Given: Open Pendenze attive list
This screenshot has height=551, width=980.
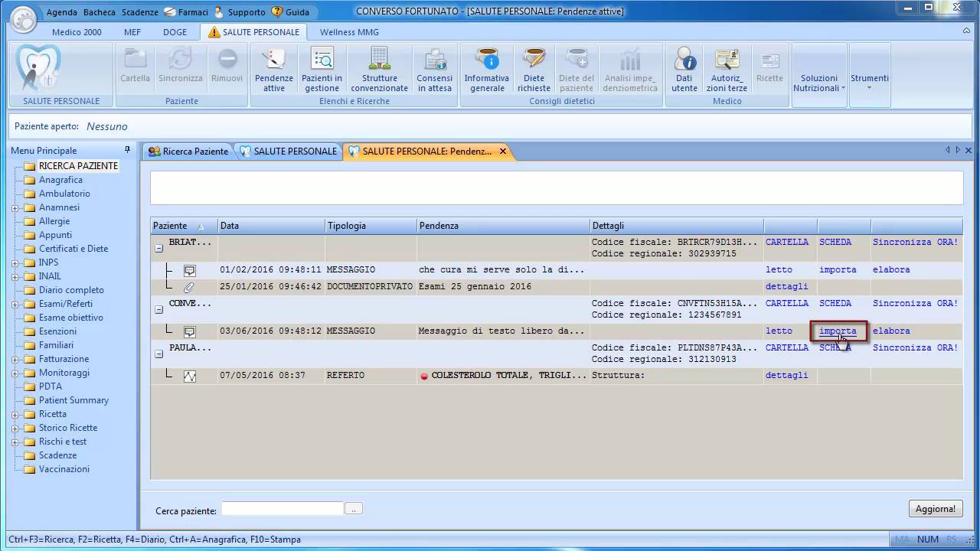Looking at the screenshot, I should click(274, 70).
